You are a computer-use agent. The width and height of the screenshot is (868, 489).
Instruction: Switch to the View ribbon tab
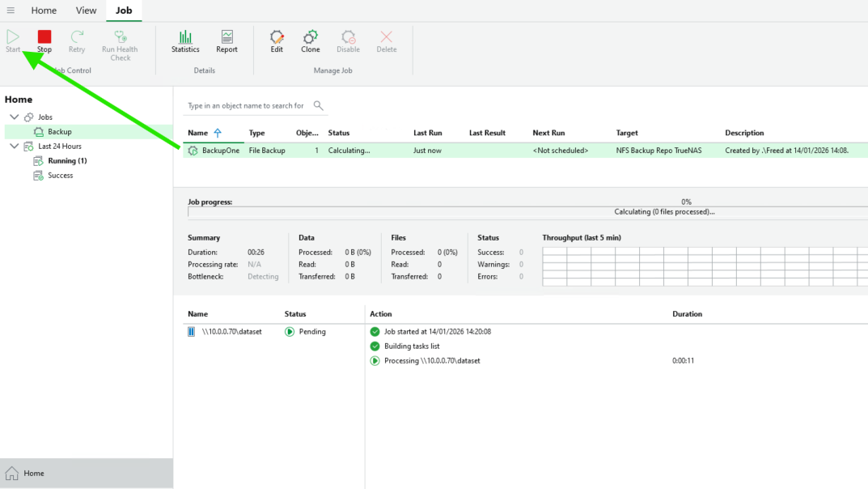click(x=86, y=11)
